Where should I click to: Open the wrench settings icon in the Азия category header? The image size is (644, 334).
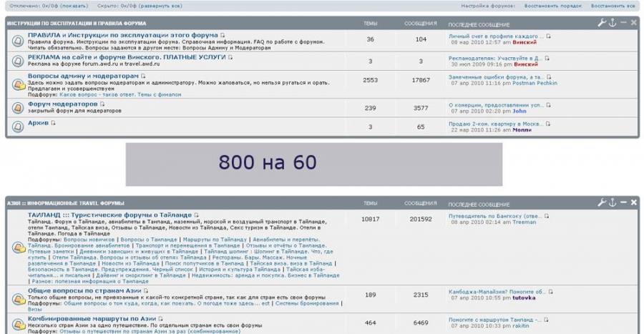[602, 202]
